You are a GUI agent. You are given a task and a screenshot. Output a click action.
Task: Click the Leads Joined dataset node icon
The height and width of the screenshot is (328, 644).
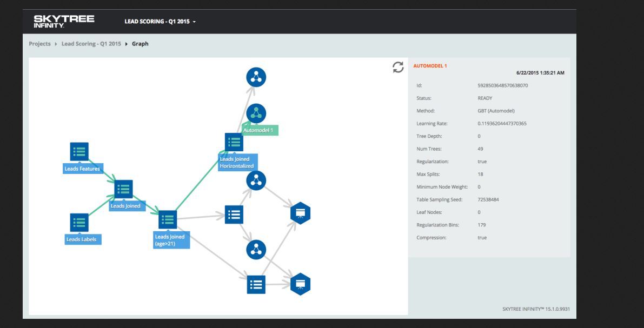coord(123,189)
